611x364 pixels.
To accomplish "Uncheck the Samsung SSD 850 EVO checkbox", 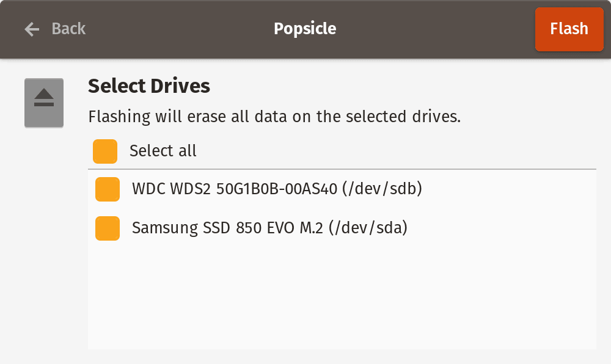I will [x=108, y=228].
